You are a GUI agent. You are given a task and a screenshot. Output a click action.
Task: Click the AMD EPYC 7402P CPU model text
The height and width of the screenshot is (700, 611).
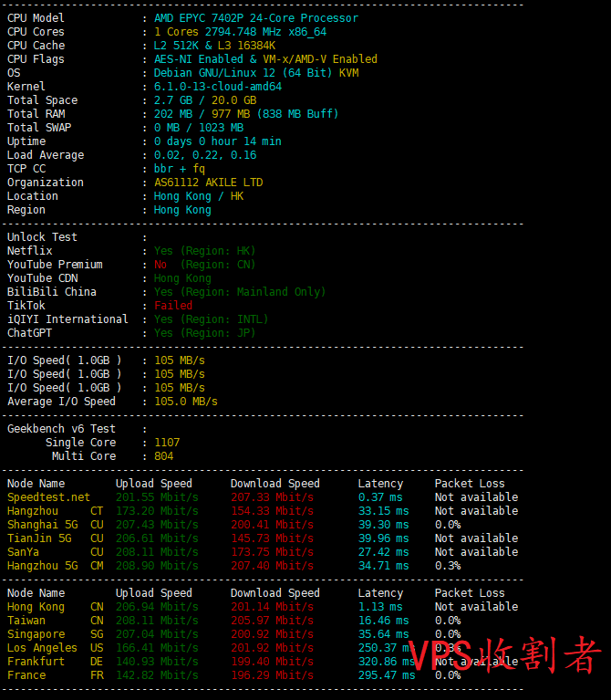[x=255, y=18]
